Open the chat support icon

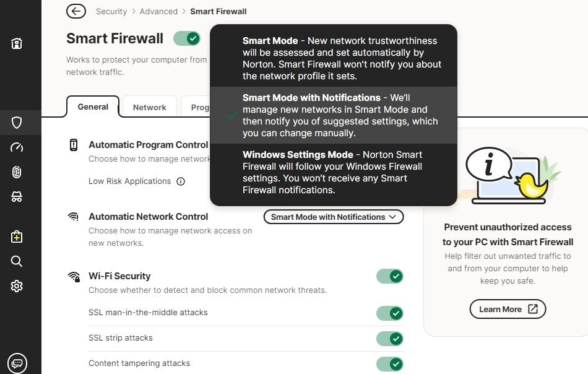17,363
